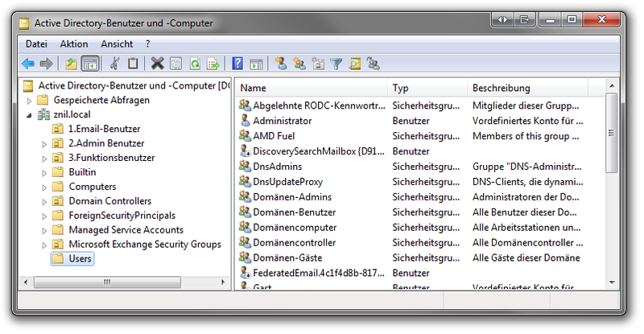Select the Domain Controllers tree item
The image size is (644, 334).
(109, 201)
